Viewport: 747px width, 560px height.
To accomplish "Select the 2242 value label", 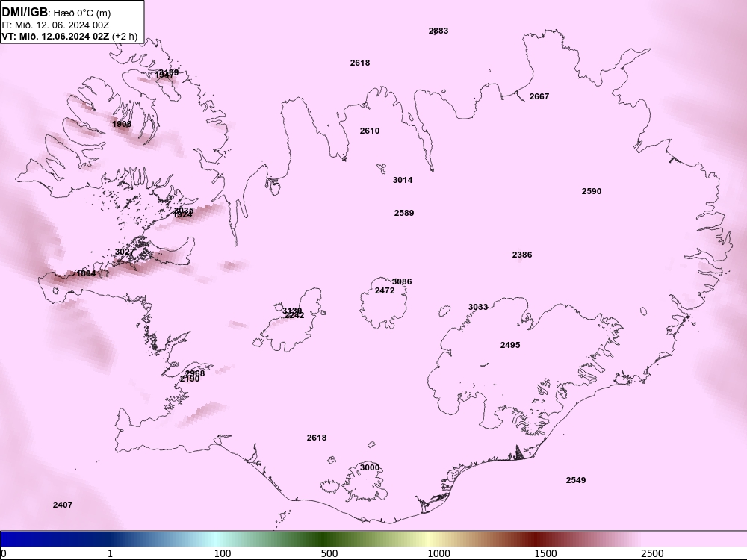I will pos(294,315).
